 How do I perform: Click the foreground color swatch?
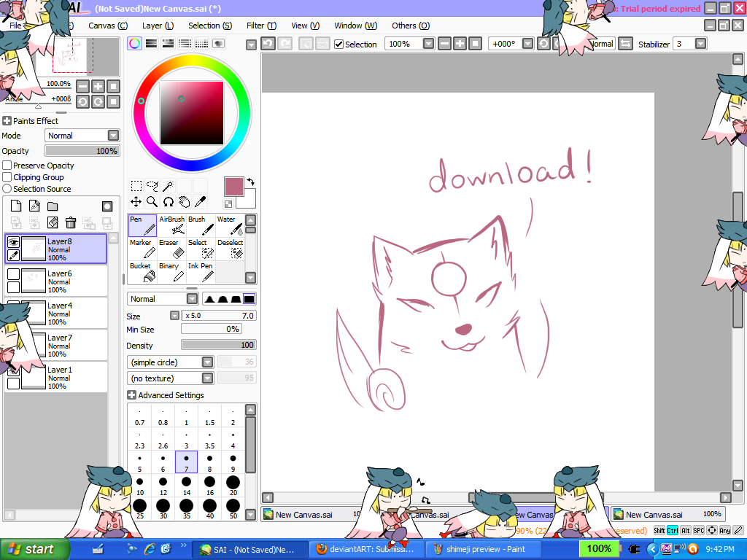point(234,187)
